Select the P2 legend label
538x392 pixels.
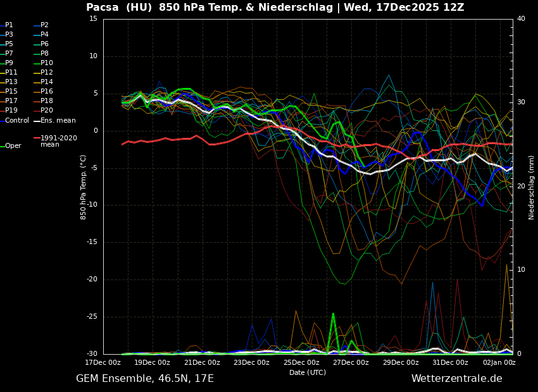pos(44,25)
